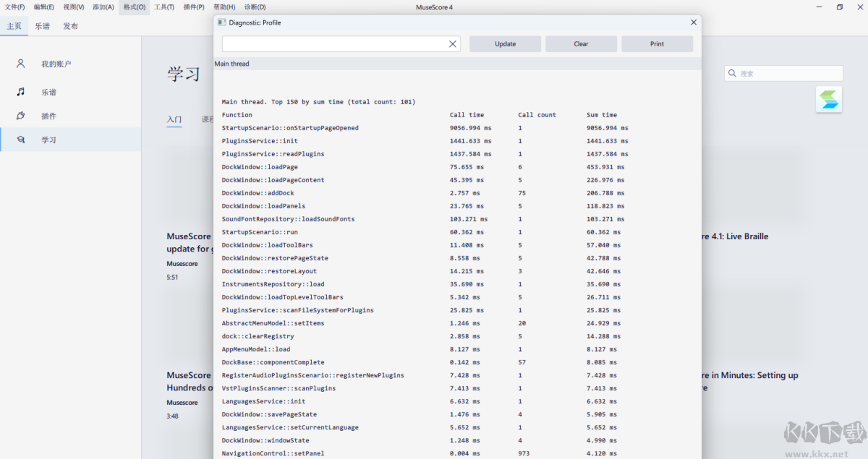Select the 入门 tab on learn page

(x=174, y=119)
